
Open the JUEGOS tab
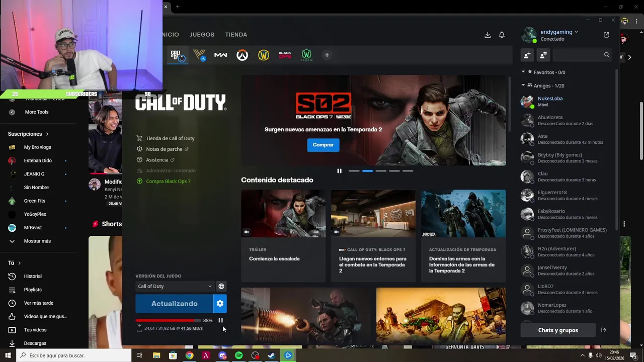pyautogui.click(x=202, y=35)
